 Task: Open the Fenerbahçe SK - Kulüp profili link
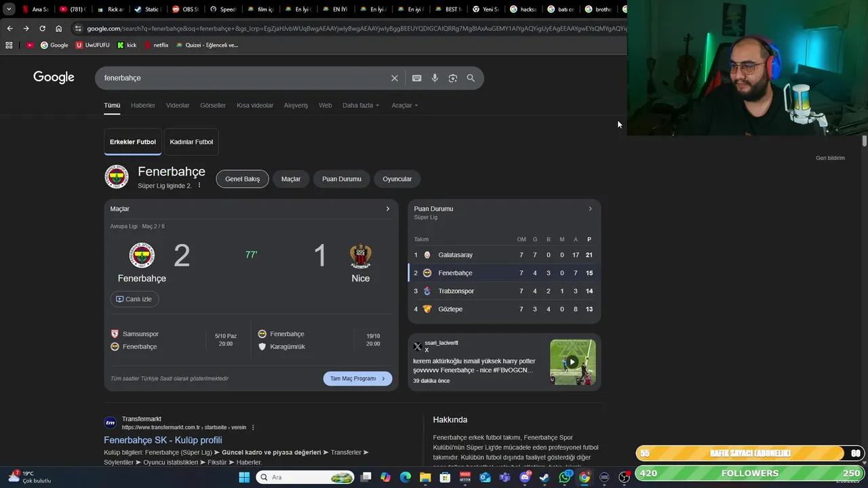click(x=163, y=440)
